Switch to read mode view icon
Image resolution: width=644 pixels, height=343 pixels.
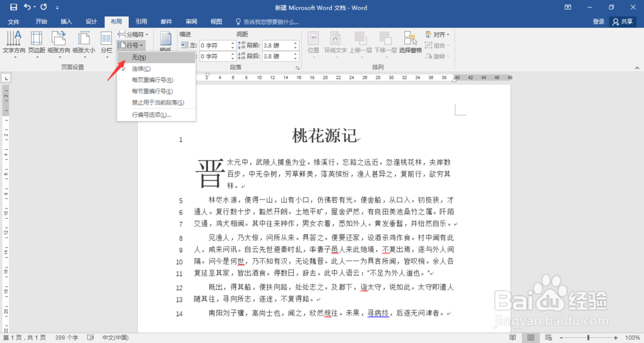[x=513, y=338]
